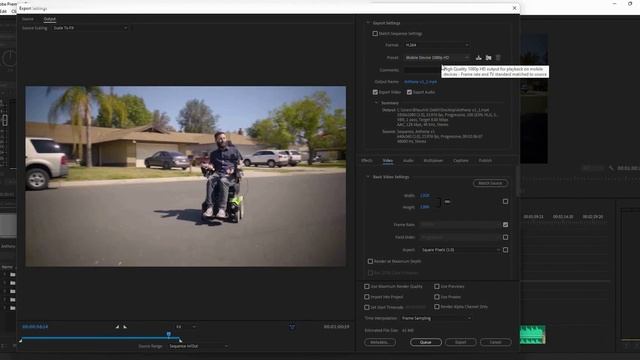
Task: Enable Render Alpha Channel Only checkbox
Action: (437, 307)
